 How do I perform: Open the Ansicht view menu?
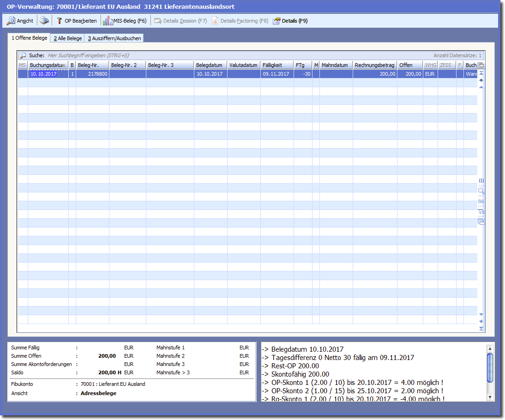(20, 21)
